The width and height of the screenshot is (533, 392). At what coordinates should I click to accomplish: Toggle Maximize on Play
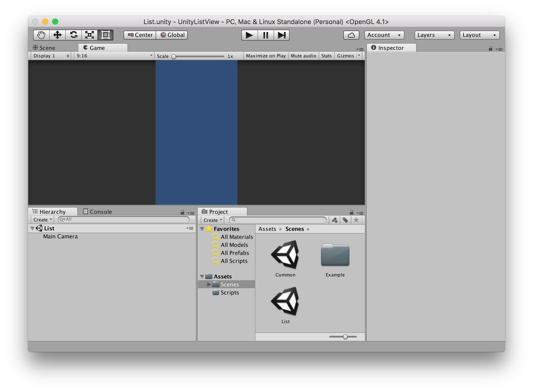coord(266,56)
